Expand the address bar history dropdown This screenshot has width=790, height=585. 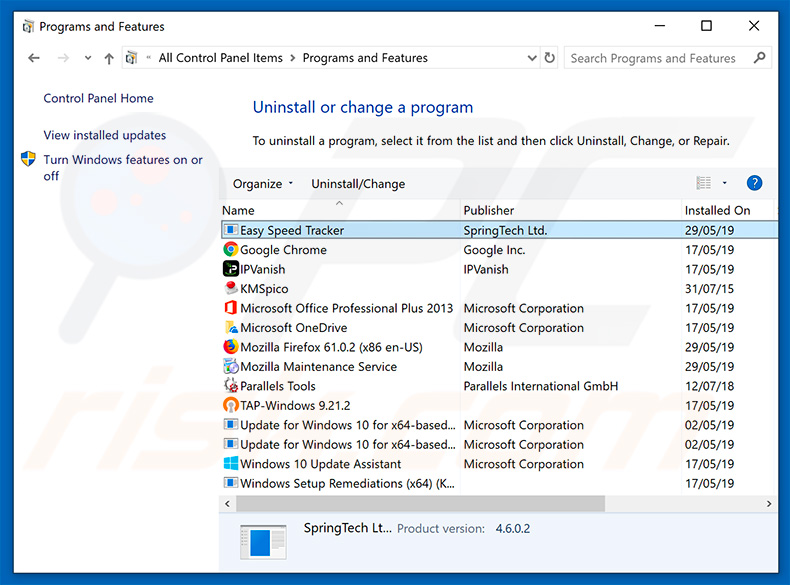click(x=531, y=58)
